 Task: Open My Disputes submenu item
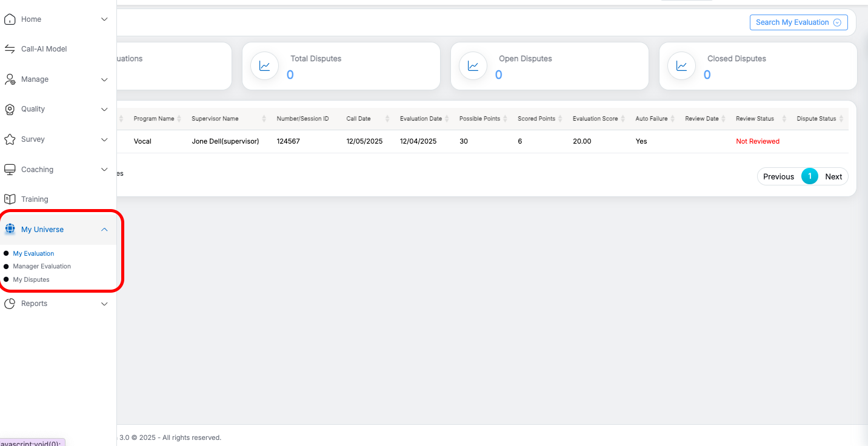(31, 280)
